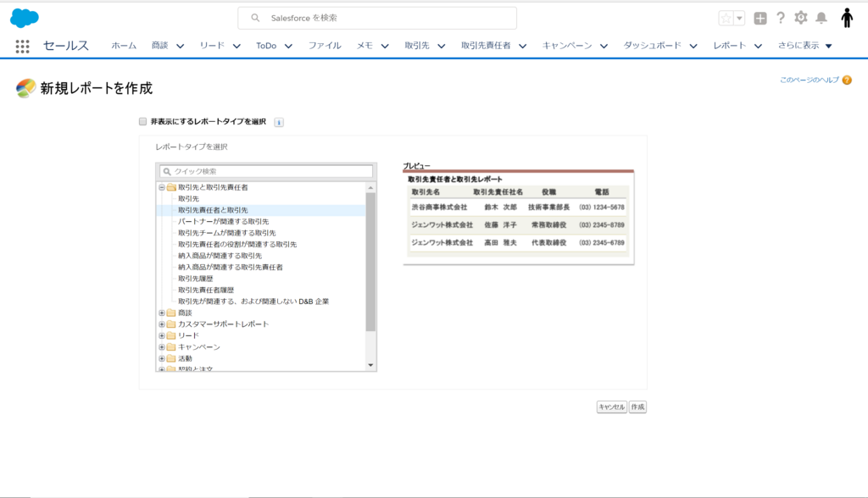The height and width of the screenshot is (498, 868).
Task: Open the このページのヘルプ link
Action: (x=810, y=80)
